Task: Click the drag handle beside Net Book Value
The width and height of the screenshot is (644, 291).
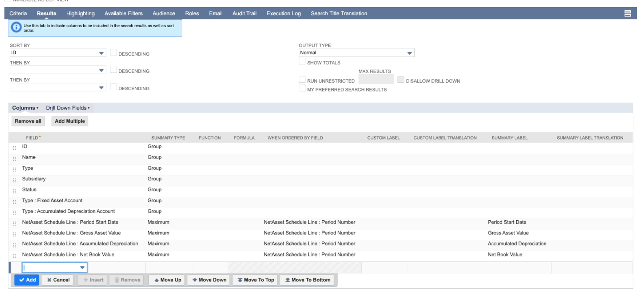Action: pyautogui.click(x=15, y=256)
